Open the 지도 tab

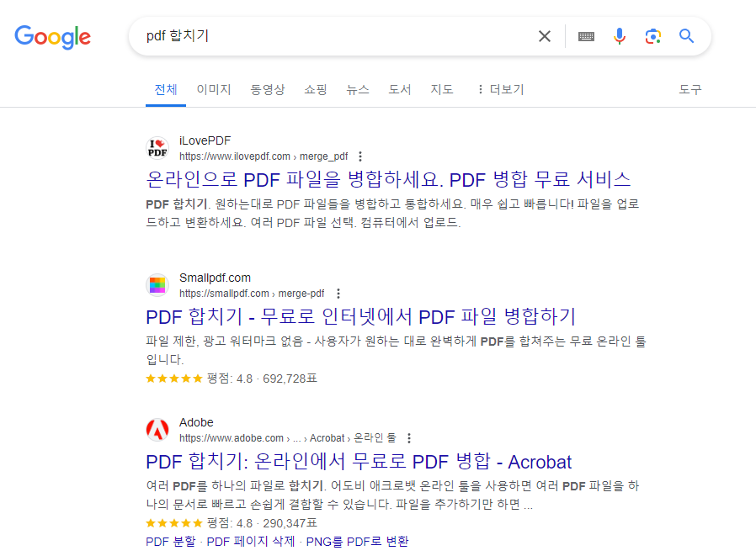click(442, 90)
